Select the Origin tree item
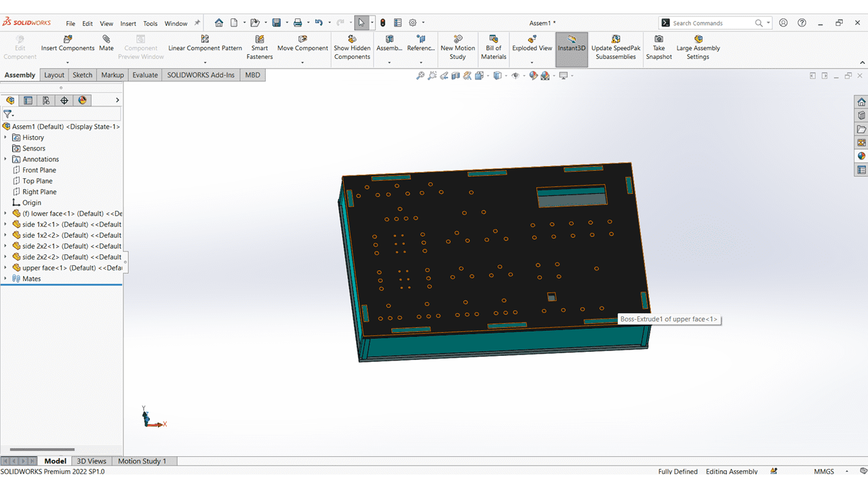The width and height of the screenshot is (868, 488). point(32,203)
